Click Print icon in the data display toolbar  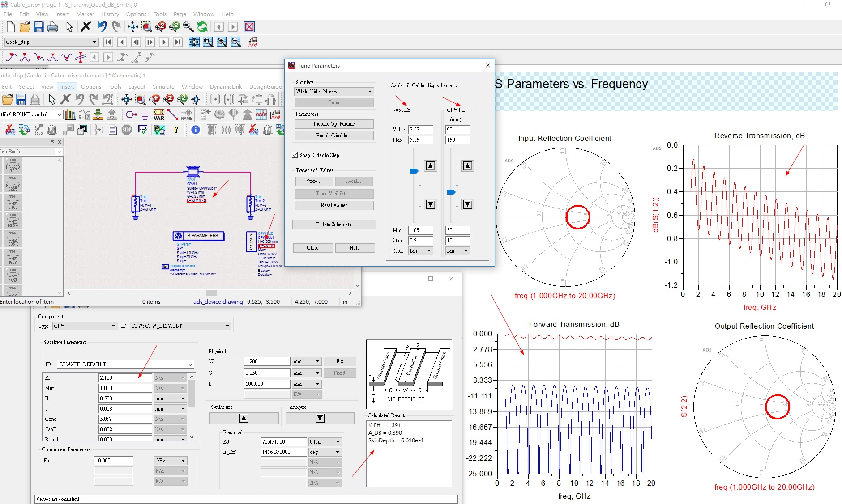(52, 27)
